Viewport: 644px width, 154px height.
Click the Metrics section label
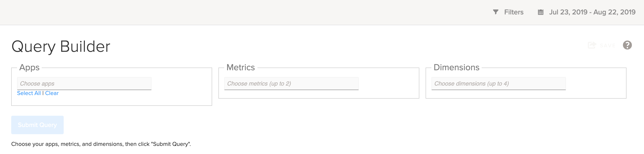pos(241,68)
